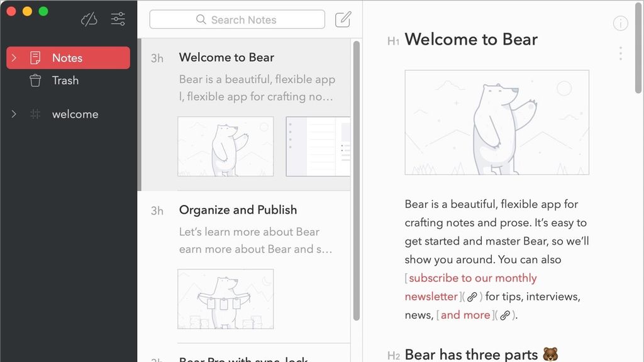Click the bear illustration in the Welcome note
The width and height of the screenshot is (644, 362).
[497, 122]
